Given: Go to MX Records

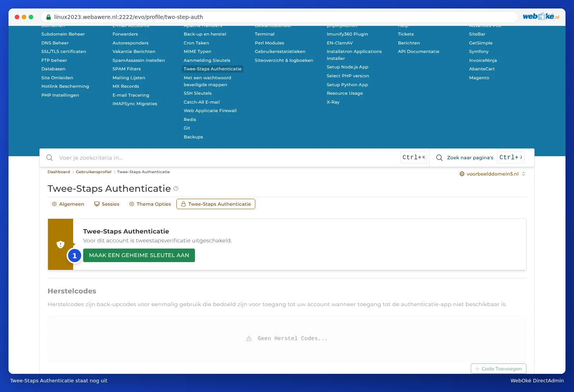Looking at the screenshot, I should point(126,86).
